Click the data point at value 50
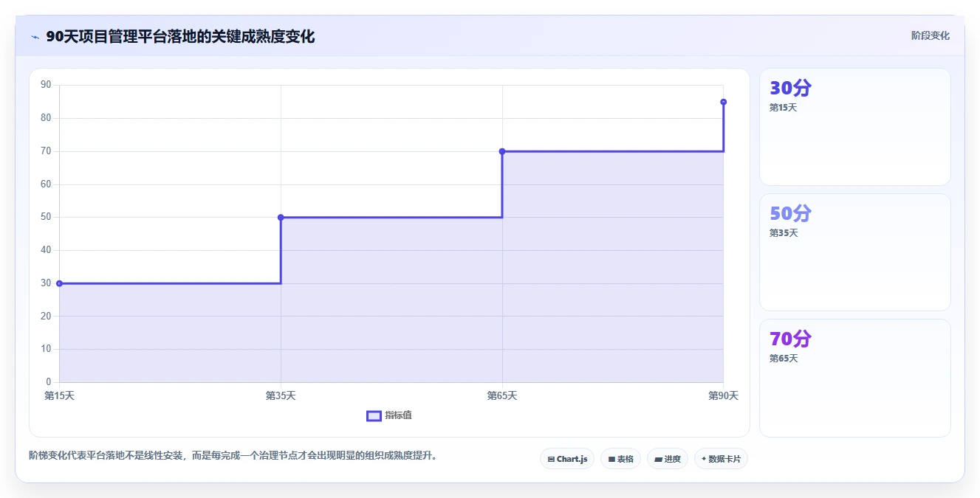Screen dimensions: 980x498 coord(281,218)
